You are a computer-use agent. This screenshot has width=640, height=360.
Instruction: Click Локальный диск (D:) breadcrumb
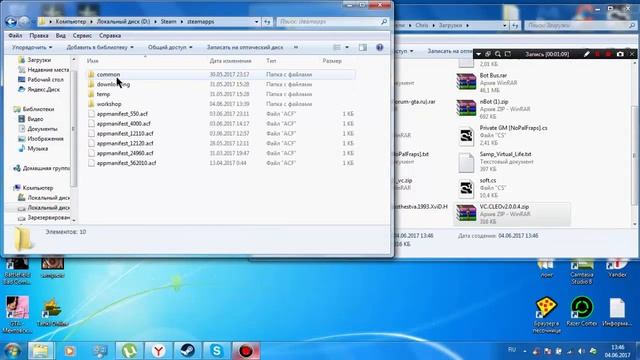(x=123, y=22)
